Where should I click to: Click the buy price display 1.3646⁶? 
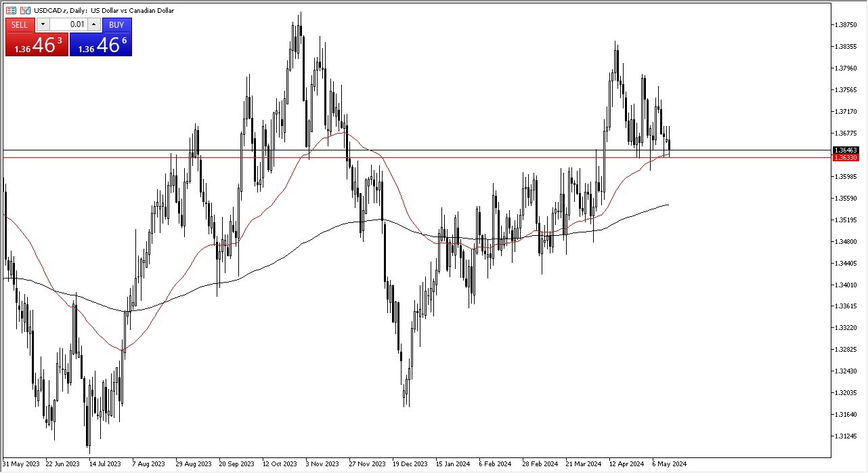pos(102,46)
